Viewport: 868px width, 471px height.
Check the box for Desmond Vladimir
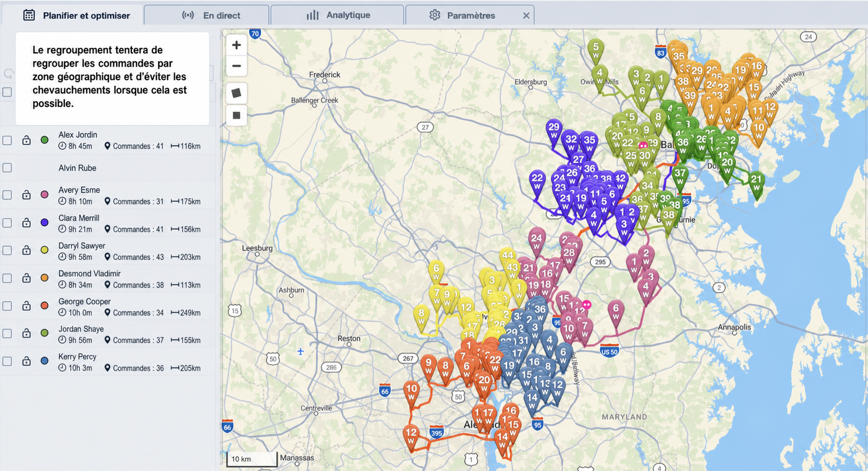pyautogui.click(x=7, y=278)
